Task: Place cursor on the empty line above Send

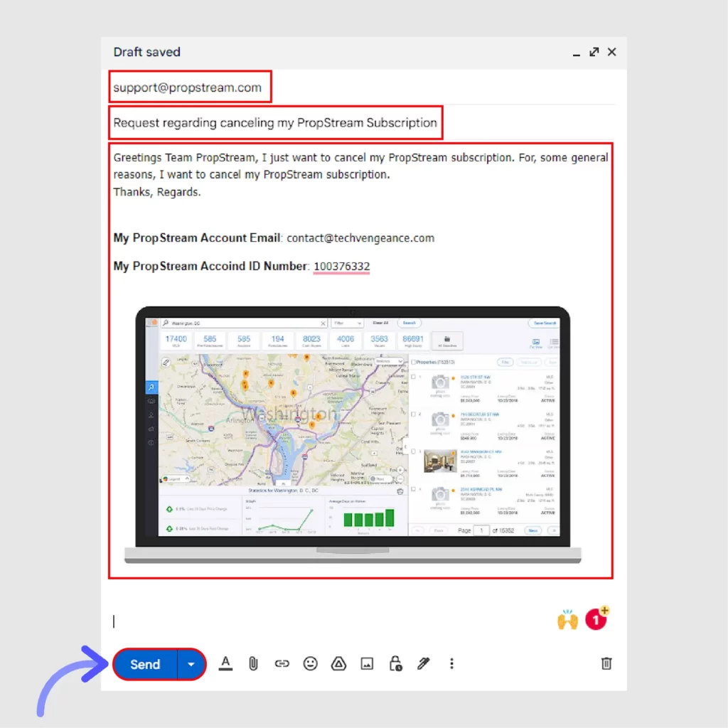Action: coord(325,621)
